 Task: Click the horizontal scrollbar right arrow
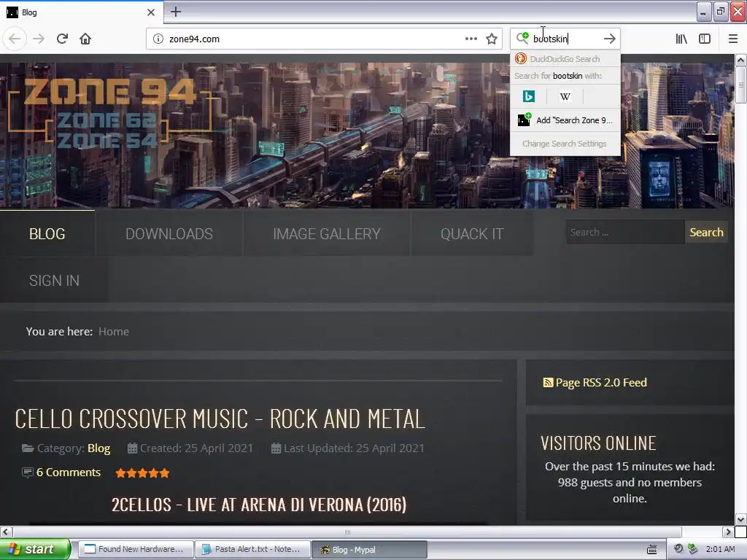(x=728, y=532)
